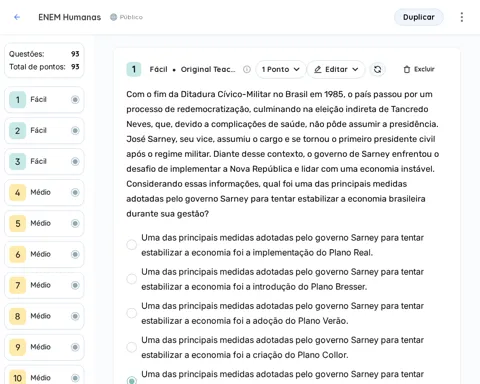This screenshot has height=384, width=480.
Task: Select question 4 badge in sidebar
Action: pyautogui.click(x=17, y=193)
